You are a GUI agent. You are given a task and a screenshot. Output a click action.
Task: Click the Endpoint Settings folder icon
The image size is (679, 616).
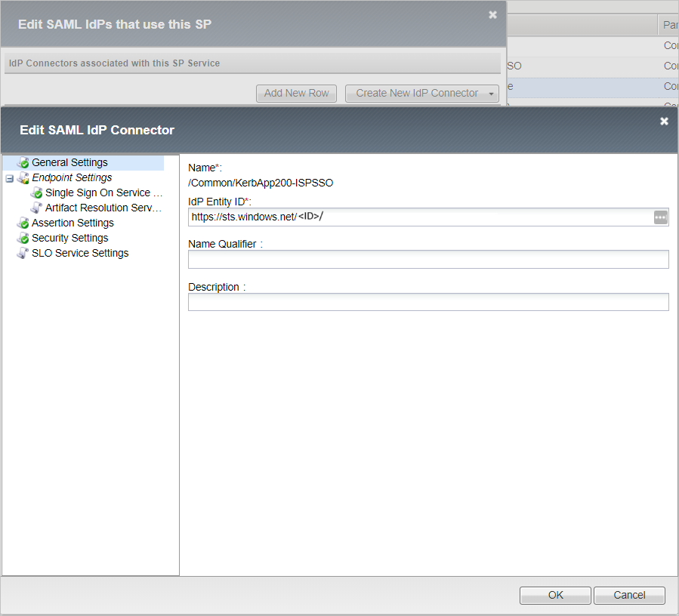23,178
